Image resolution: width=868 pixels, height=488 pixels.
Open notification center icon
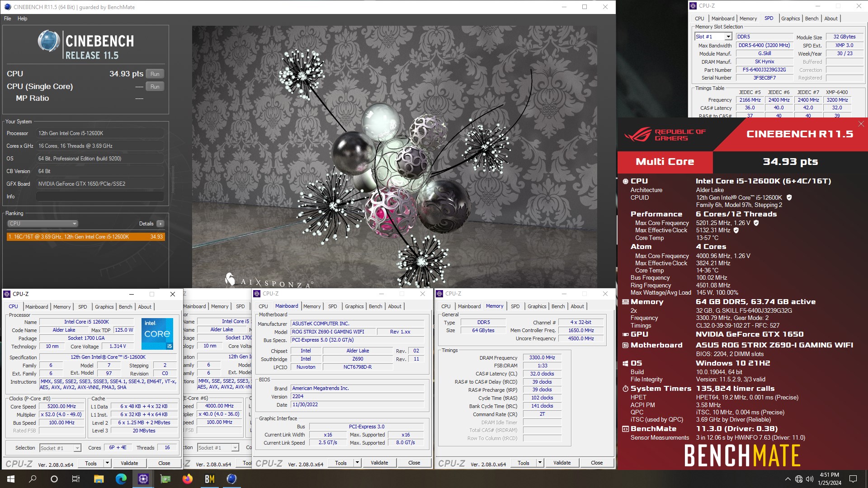853,479
